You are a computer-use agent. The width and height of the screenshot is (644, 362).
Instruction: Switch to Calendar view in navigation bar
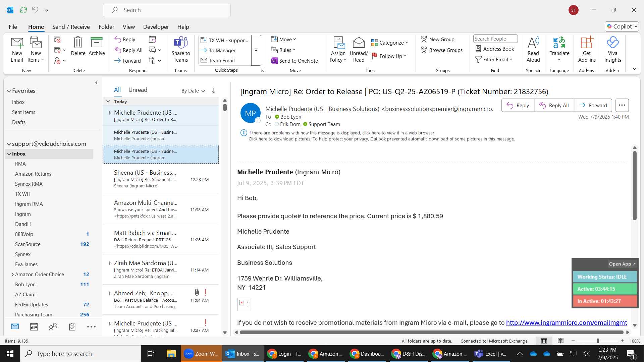coord(34,326)
